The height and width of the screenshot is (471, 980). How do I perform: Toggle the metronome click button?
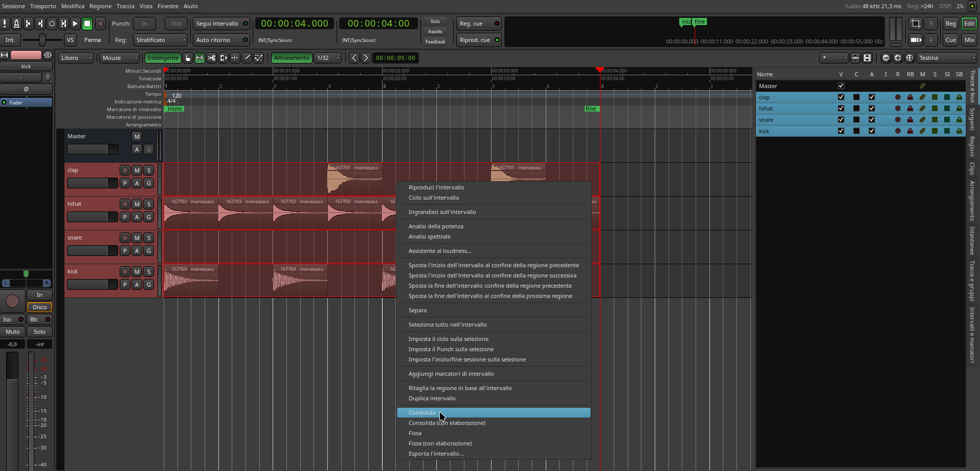point(16,24)
